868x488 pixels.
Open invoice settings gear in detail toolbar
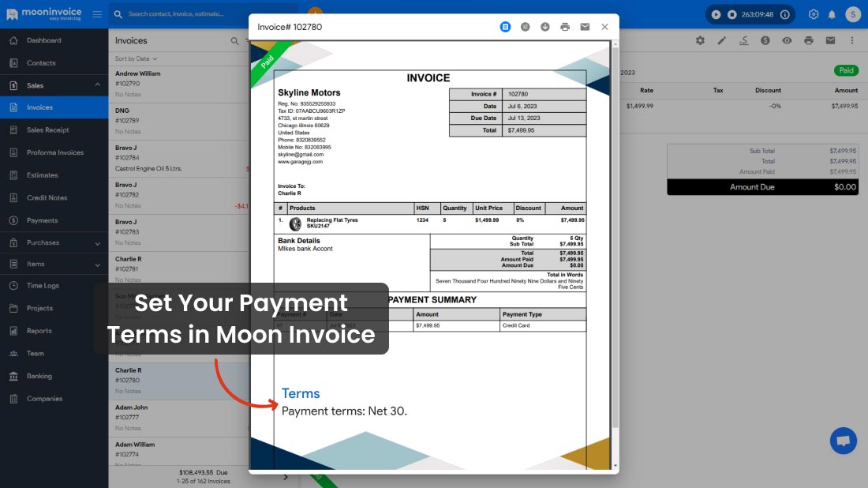coord(700,40)
